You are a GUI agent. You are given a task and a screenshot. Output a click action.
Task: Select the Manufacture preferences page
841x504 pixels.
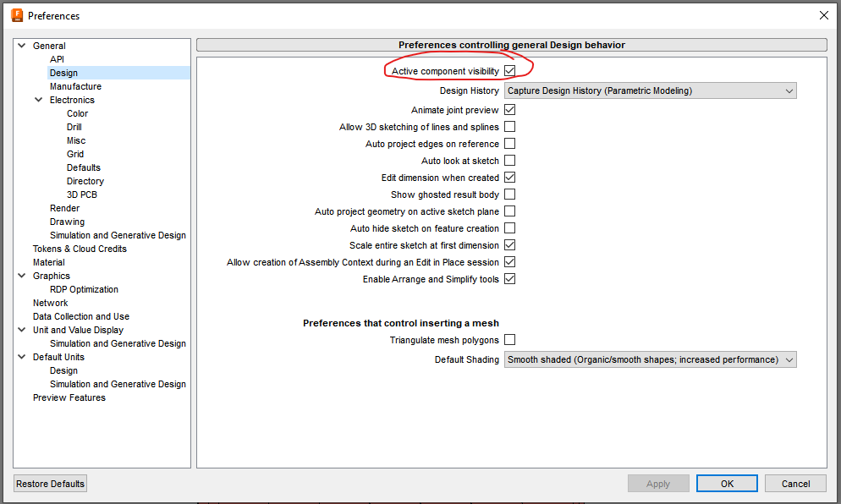pyautogui.click(x=75, y=85)
